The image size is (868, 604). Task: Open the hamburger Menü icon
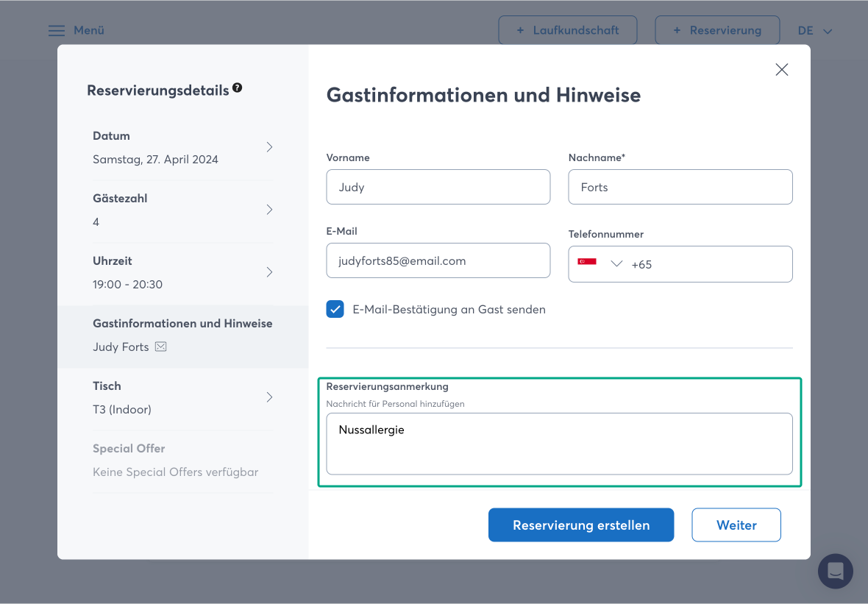tap(57, 31)
